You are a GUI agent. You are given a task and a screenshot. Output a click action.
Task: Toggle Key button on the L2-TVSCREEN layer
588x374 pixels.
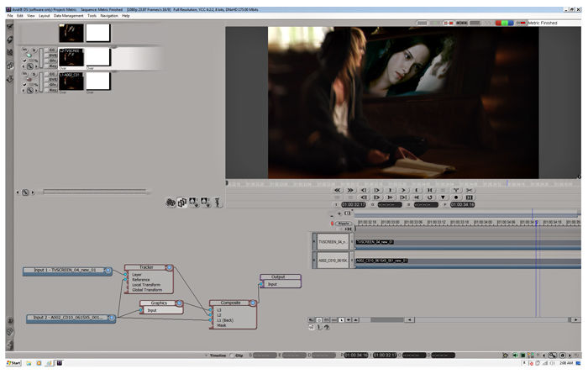(x=52, y=66)
